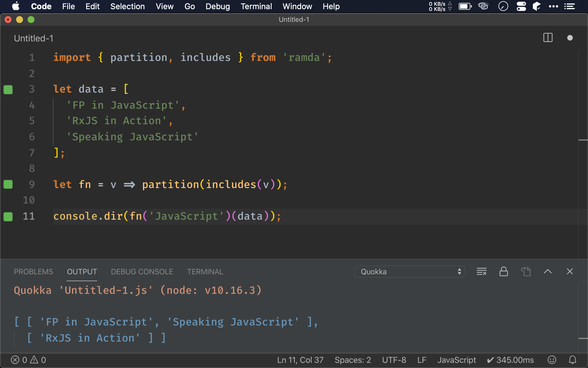Click the Untitled-1 editor tab label
The width and height of the screenshot is (588, 368).
(x=34, y=38)
